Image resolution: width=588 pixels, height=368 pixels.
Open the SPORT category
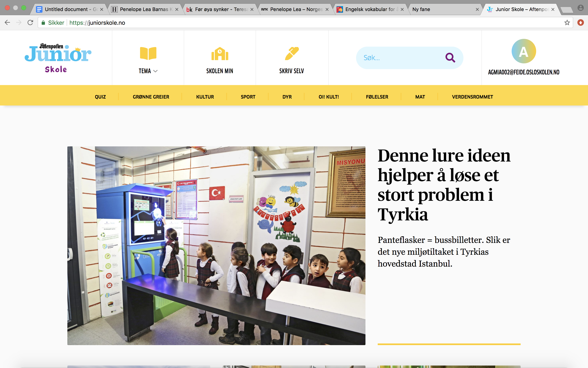[x=248, y=97]
